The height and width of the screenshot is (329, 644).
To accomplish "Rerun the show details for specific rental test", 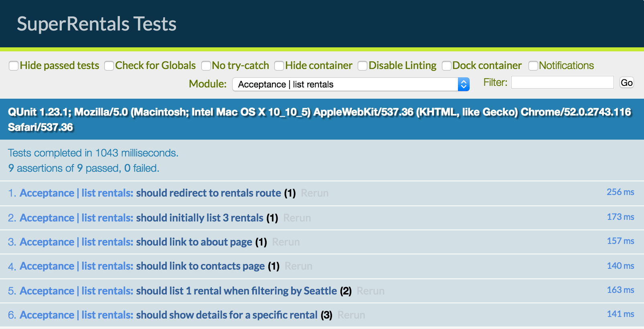I will point(351,315).
